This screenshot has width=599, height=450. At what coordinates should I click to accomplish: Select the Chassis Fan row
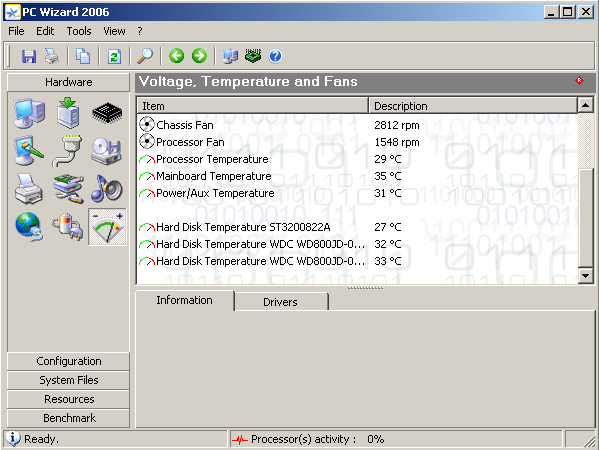tap(357, 125)
